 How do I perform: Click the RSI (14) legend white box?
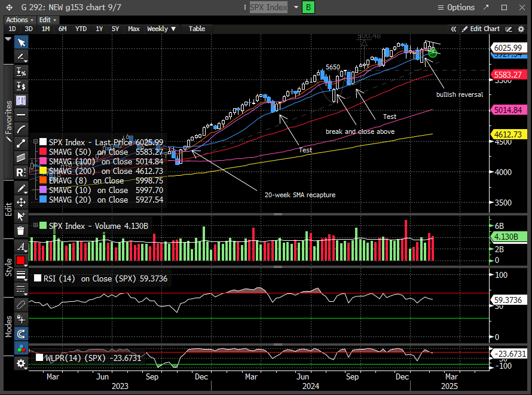(38, 278)
